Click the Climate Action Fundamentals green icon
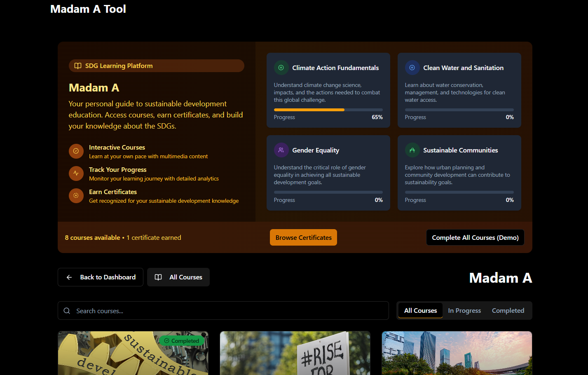 281,68
